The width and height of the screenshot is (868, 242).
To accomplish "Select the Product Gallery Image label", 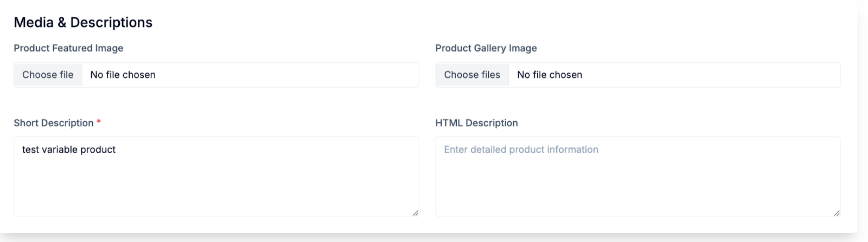I will 486,48.
